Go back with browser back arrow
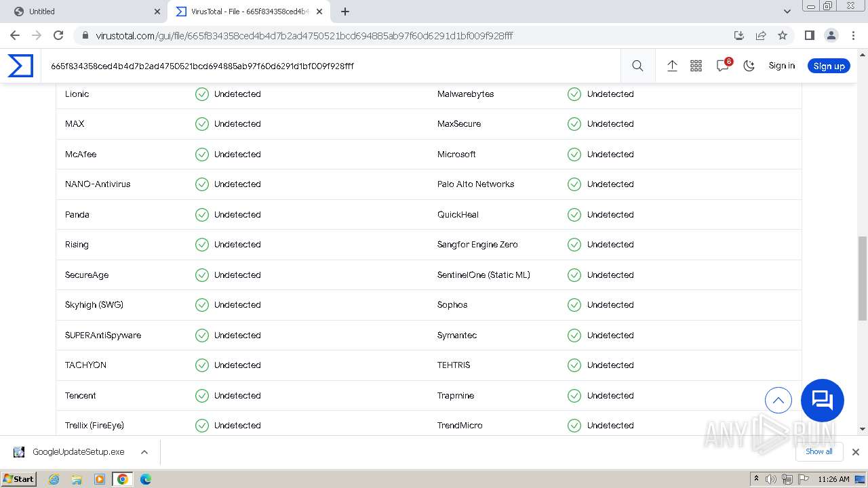 (15, 35)
